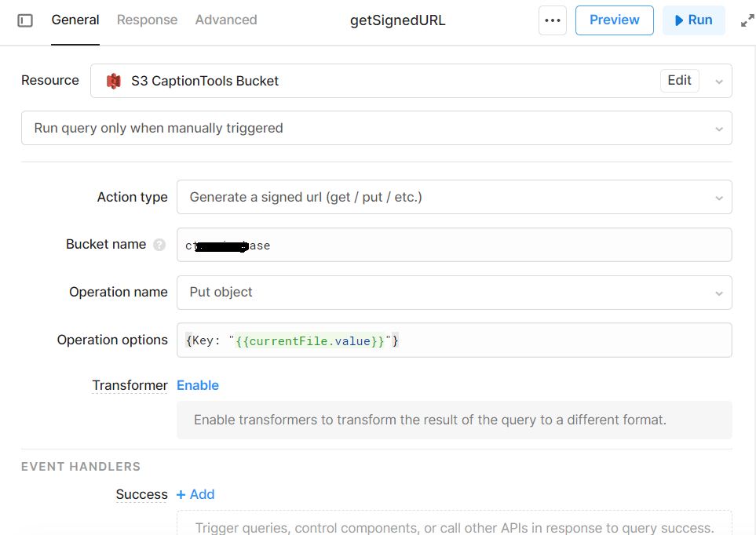Click the Operation options field
Screen dimensions: 756x535
pyautogui.click(x=454, y=340)
